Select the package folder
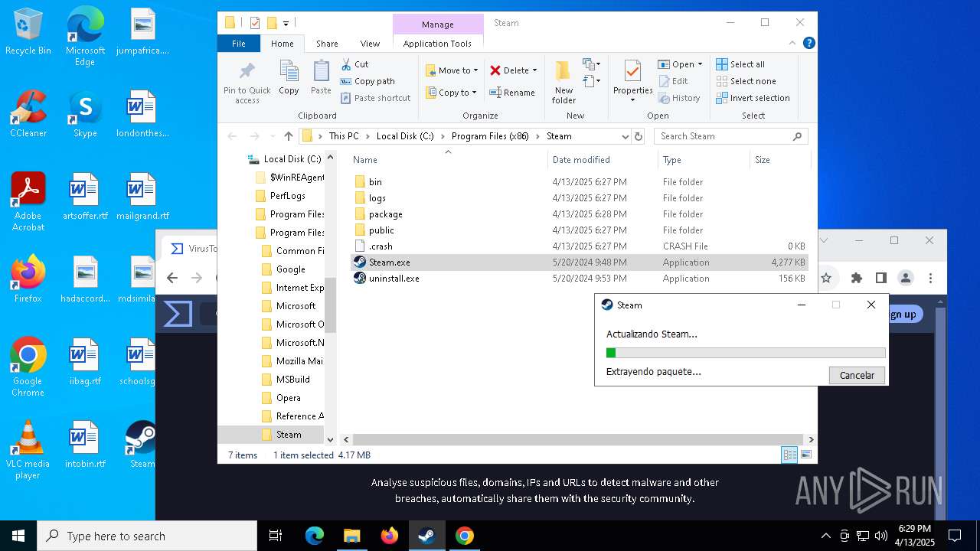The width and height of the screenshot is (980, 551). coord(580,214)
